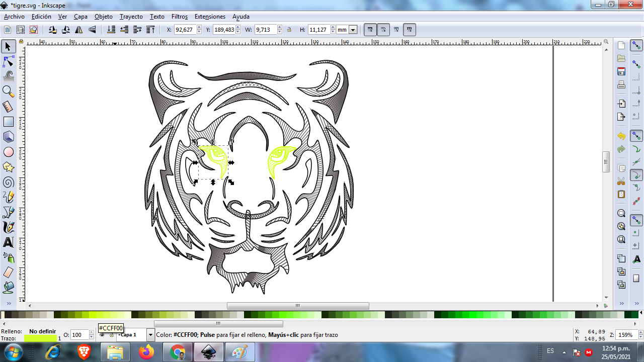
Task: Increase the X coordinate stepper
Action: [199, 28]
